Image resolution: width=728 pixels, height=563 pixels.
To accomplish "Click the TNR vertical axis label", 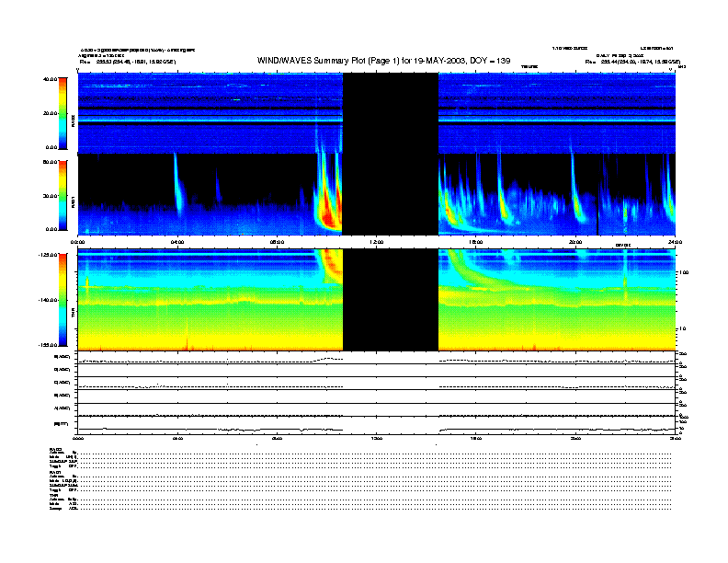I will click(x=73, y=312).
